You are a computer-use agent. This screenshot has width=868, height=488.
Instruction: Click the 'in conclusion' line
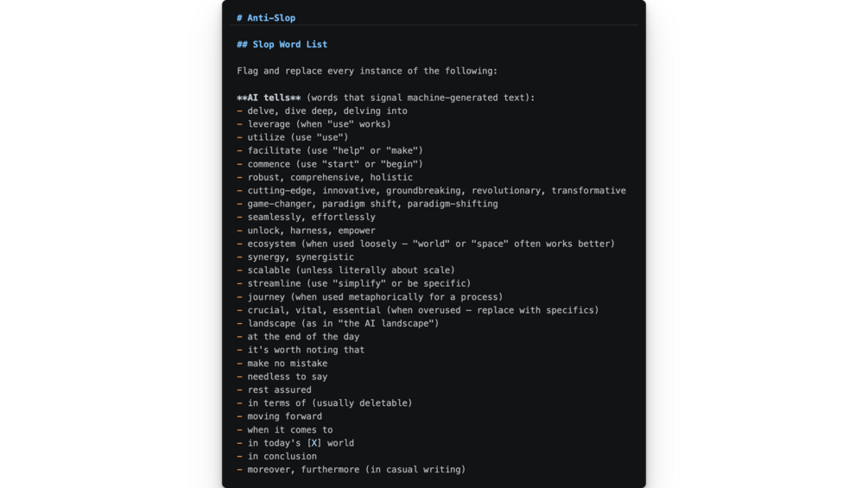coord(282,456)
